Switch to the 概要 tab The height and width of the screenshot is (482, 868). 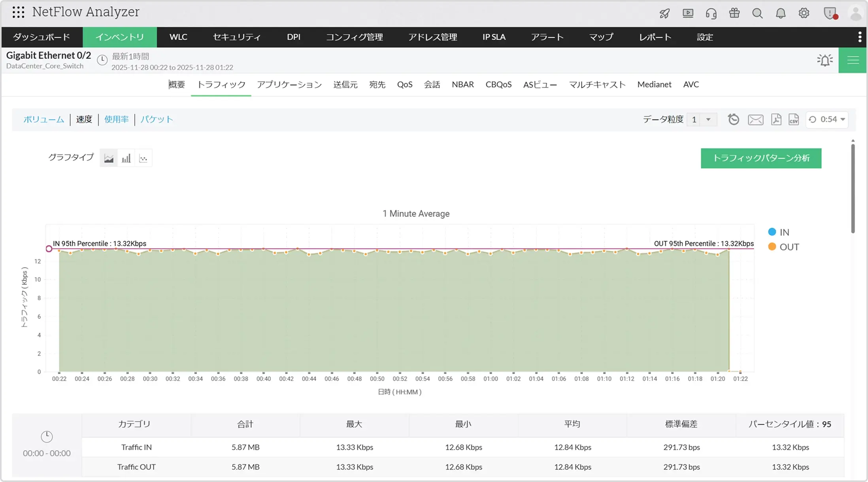[x=177, y=85]
